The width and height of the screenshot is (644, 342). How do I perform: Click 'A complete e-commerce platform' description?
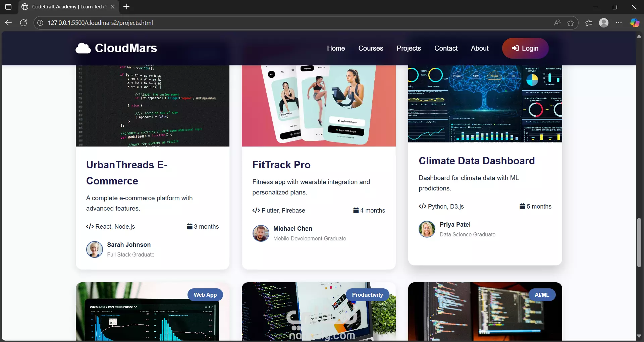[x=139, y=203]
